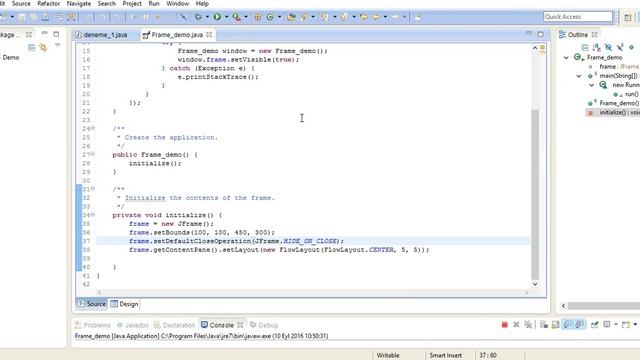
Task: Toggle fold marker on line 24 comment
Action: [x=93, y=129]
